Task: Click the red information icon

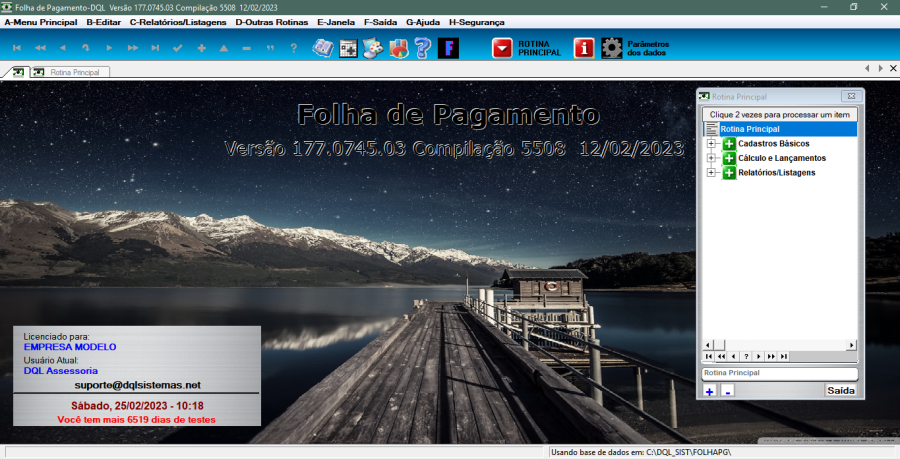Action: point(584,47)
